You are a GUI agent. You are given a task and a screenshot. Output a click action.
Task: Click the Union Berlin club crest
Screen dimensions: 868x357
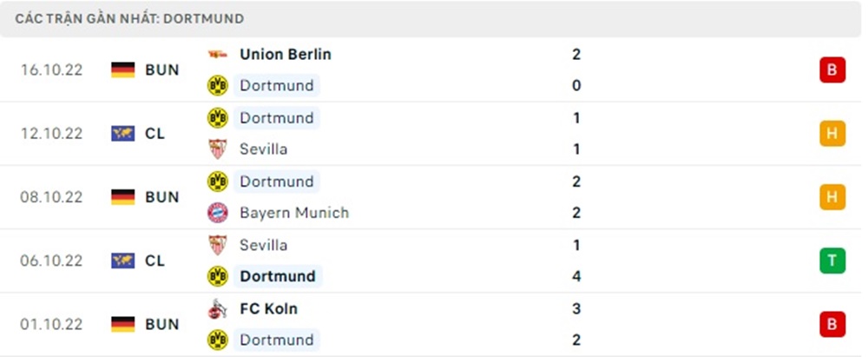(217, 54)
